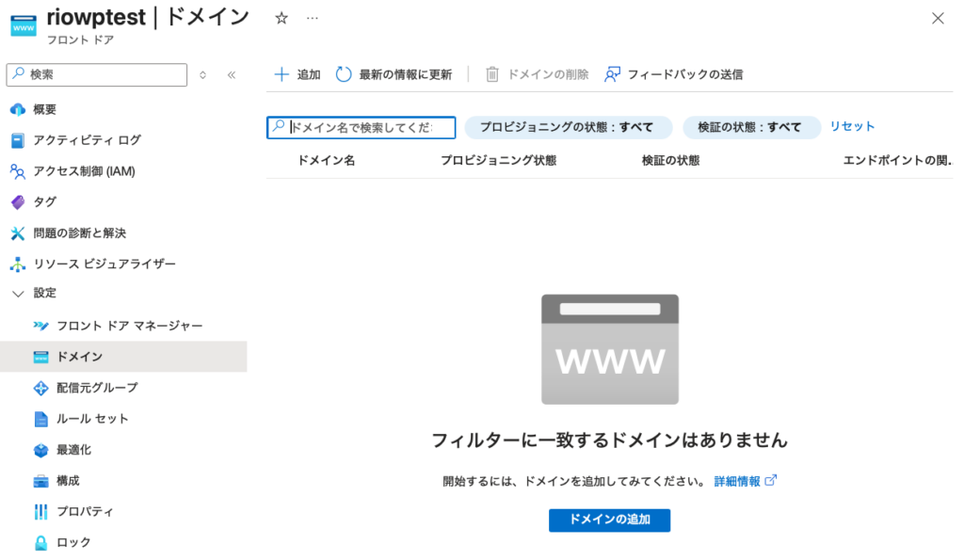Viewport: 964px width, 560px height.
Task: Open 概要 overview page
Action: point(45,109)
